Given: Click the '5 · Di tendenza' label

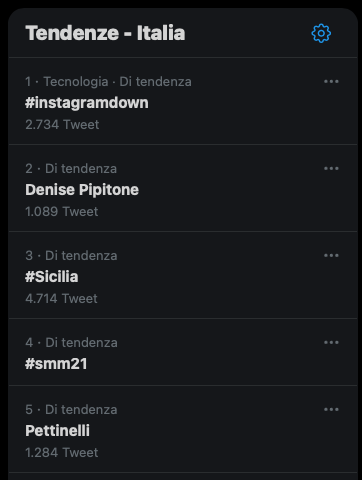Looking at the screenshot, I should 71,410.
